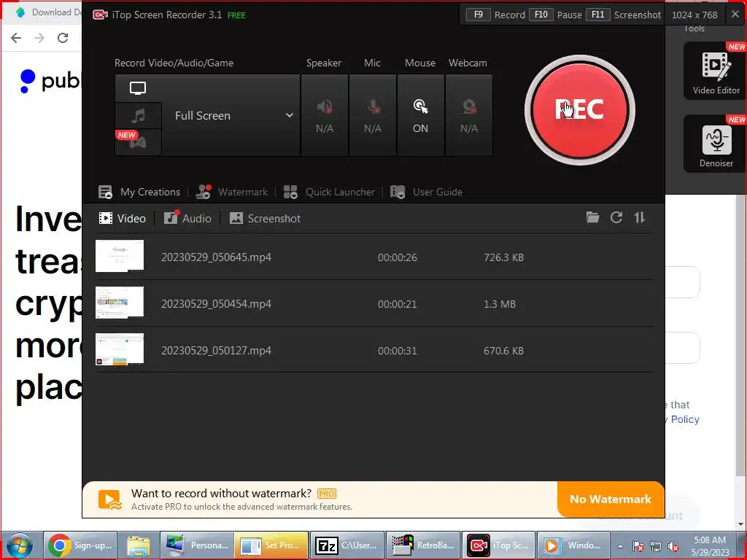Click the 1.3 MB file size
Viewport: 747px width, 560px height.
(500, 304)
